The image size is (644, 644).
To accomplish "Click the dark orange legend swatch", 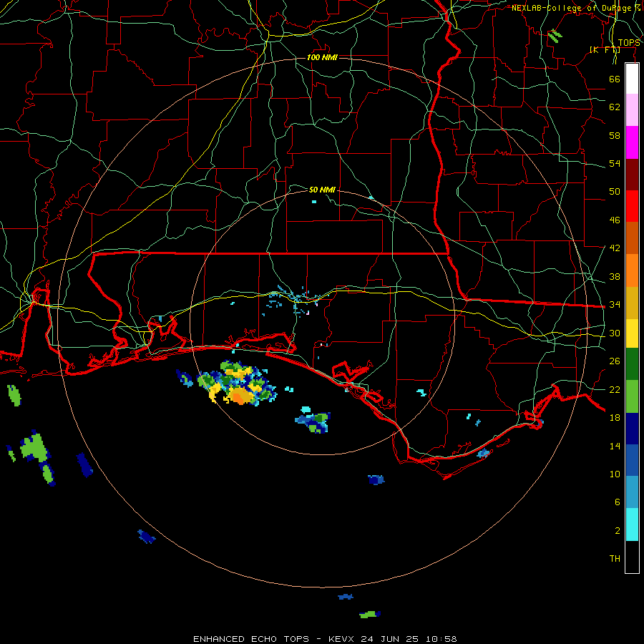I will pos(632,238).
